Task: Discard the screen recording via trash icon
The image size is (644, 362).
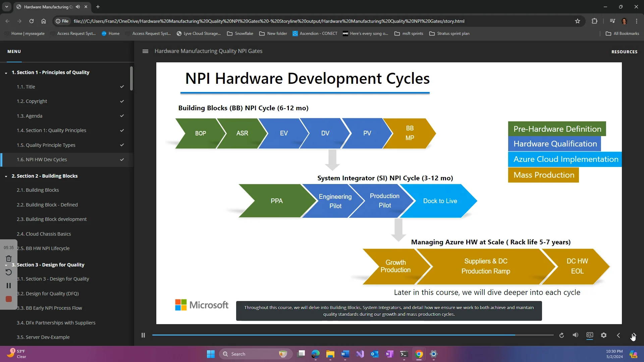Action: tap(9, 258)
